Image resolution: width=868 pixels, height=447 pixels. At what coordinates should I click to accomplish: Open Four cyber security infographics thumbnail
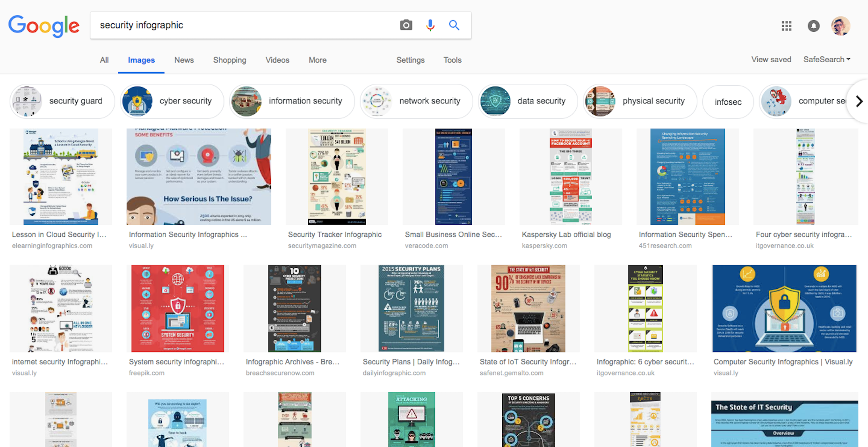coord(805,177)
